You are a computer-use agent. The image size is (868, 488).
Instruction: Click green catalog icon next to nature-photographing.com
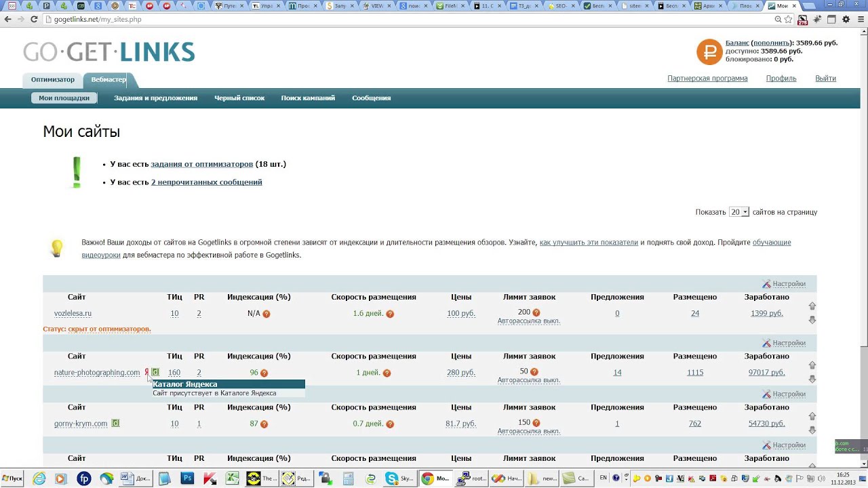click(155, 372)
